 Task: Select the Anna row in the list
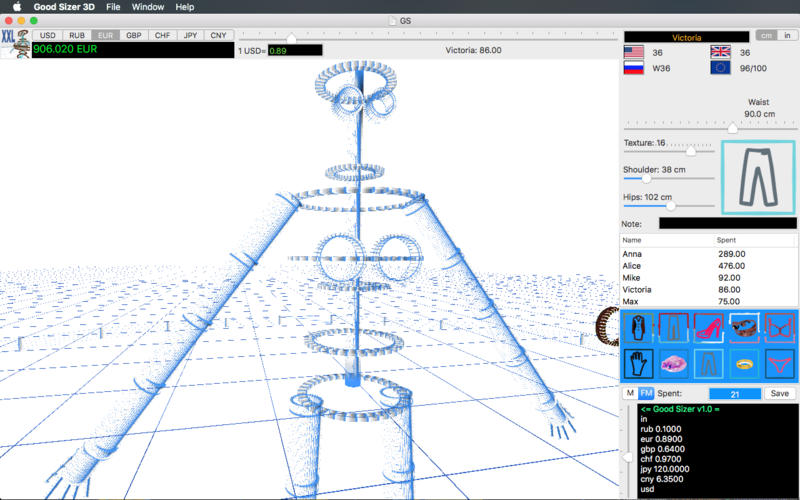click(x=708, y=254)
